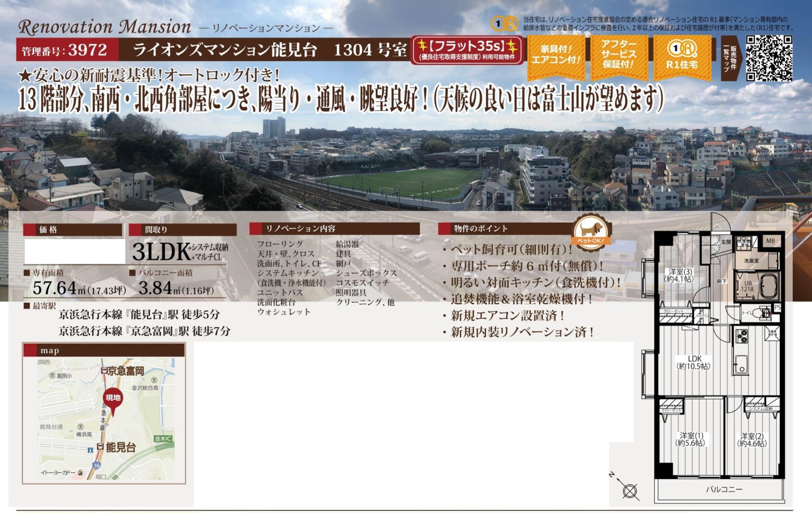The width and height of the screenshot is (812, 513).
Task: Click the pet OK dog badge
Action: click(591, 230)
